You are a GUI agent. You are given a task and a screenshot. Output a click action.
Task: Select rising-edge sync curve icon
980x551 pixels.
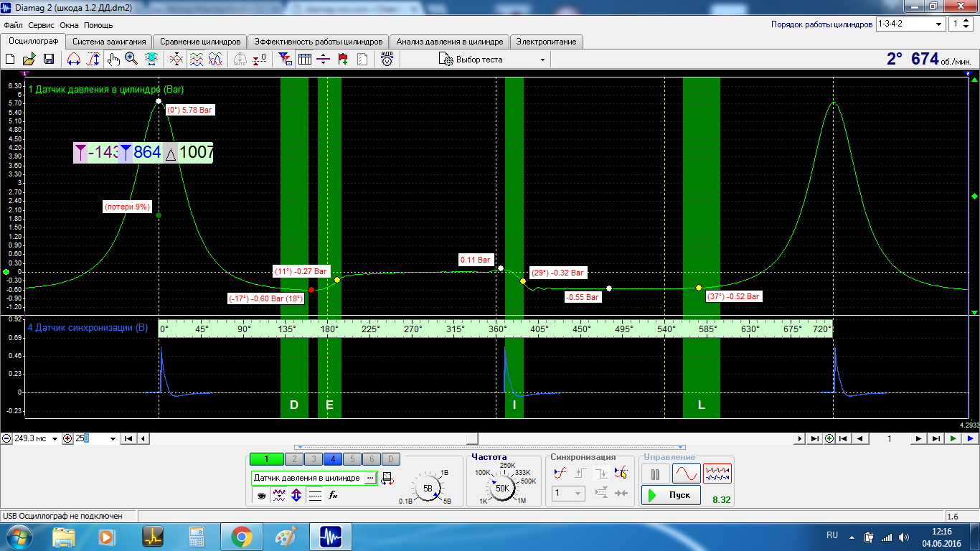561,472
